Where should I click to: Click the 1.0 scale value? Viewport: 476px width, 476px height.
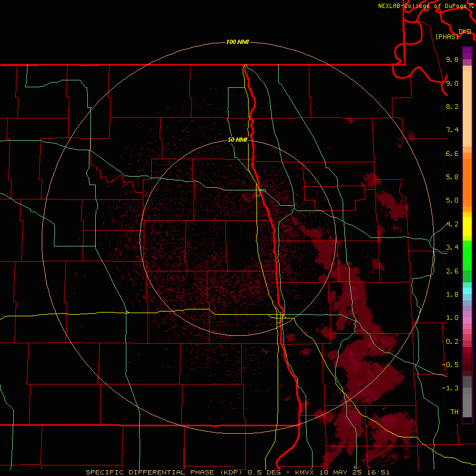point(452,318)
